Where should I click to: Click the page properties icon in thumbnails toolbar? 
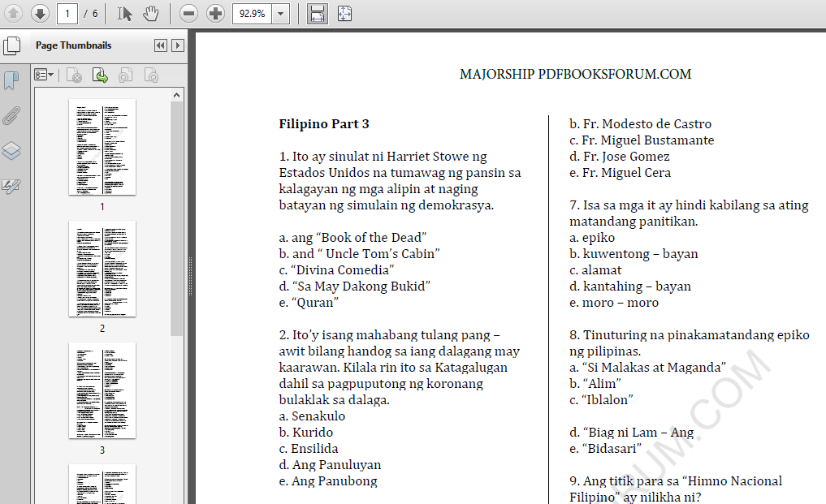[151, 75]
